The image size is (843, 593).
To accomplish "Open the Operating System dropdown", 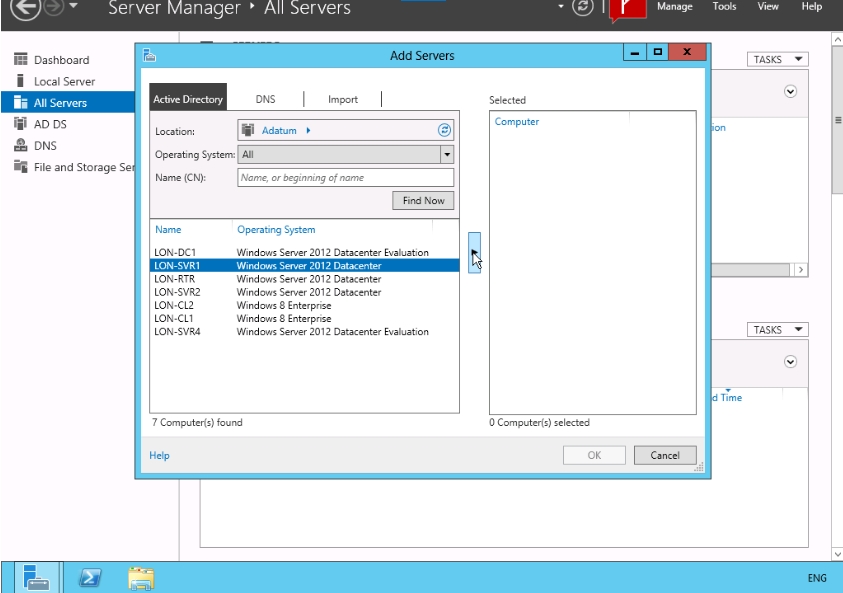I will point(447,155).
